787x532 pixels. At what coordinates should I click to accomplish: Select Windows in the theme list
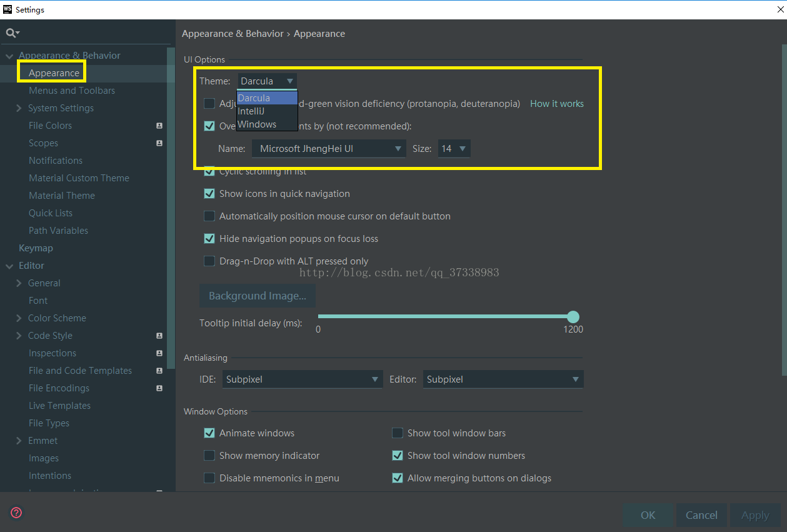pyautogui.click(x=267, y=124)
